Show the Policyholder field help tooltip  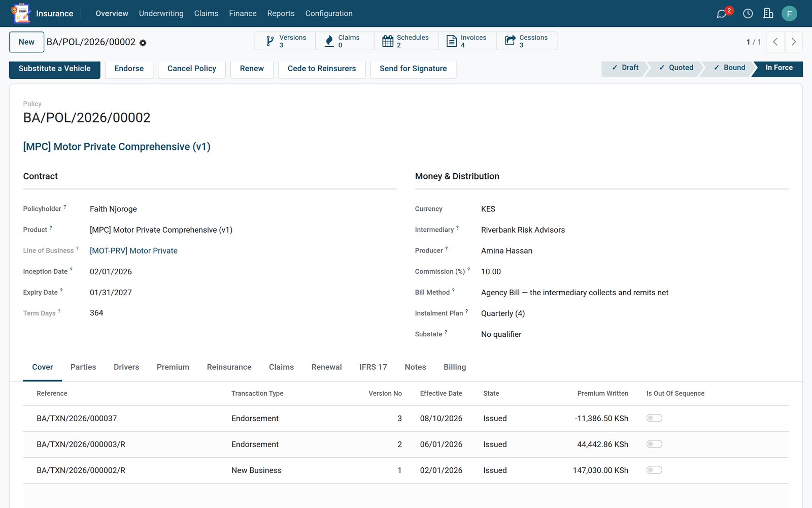[x=65, y=207]
